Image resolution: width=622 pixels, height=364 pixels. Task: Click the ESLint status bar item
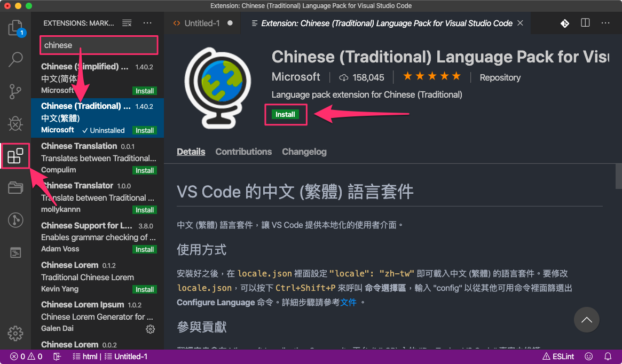(558, 357)
